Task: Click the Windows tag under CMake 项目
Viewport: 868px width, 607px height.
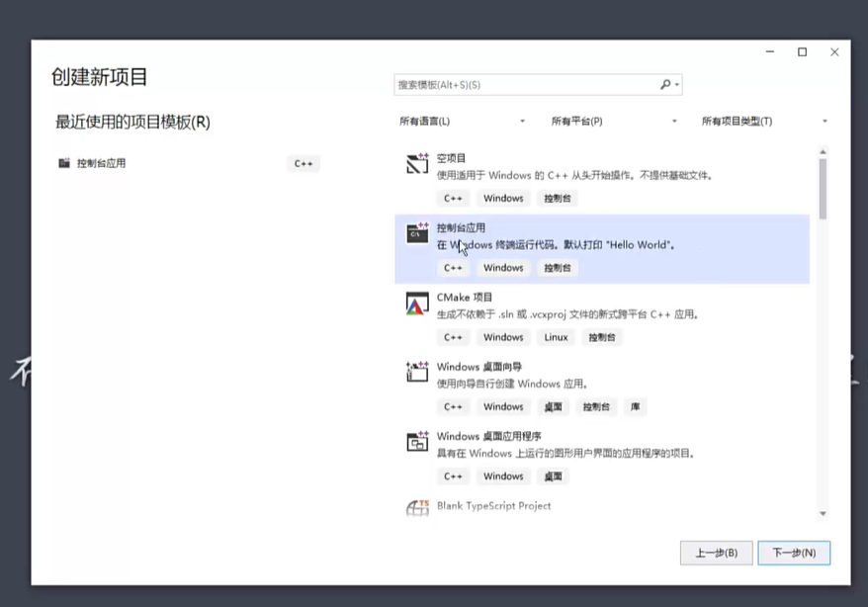Action: [x=503, y=337]
